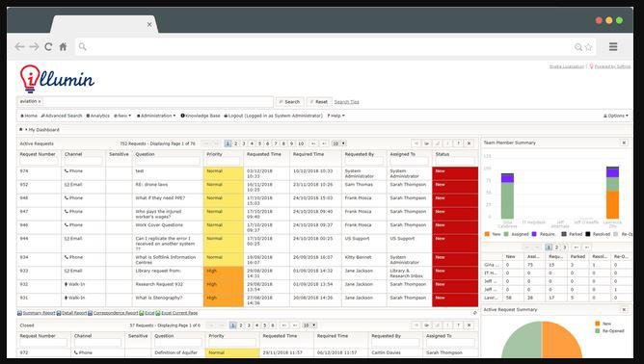The height and width of the screenshot is (364, 644).
Task: Reload the page with the refresh icon
Action: [x=48, y=47]
